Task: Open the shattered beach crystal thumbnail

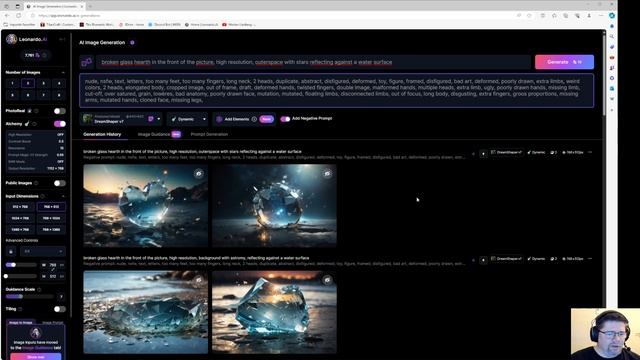Action: coord(145,312)
